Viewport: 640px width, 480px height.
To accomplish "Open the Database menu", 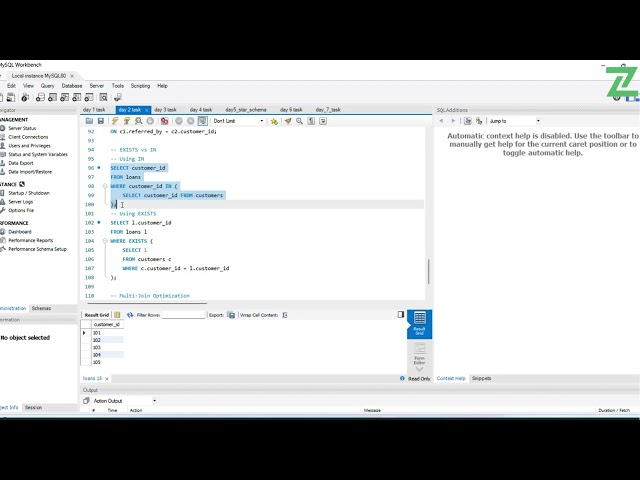I will 72,86.
